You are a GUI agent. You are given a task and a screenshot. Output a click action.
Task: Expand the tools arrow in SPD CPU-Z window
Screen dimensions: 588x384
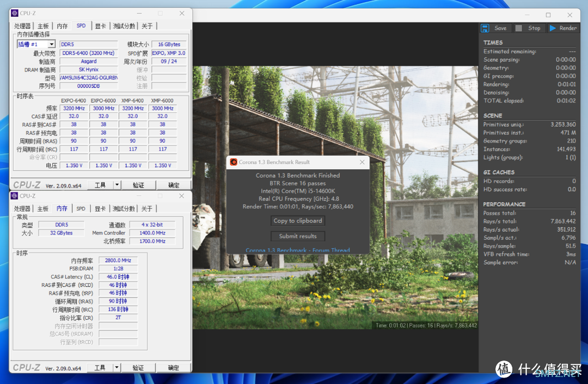[x=117, y=185]
